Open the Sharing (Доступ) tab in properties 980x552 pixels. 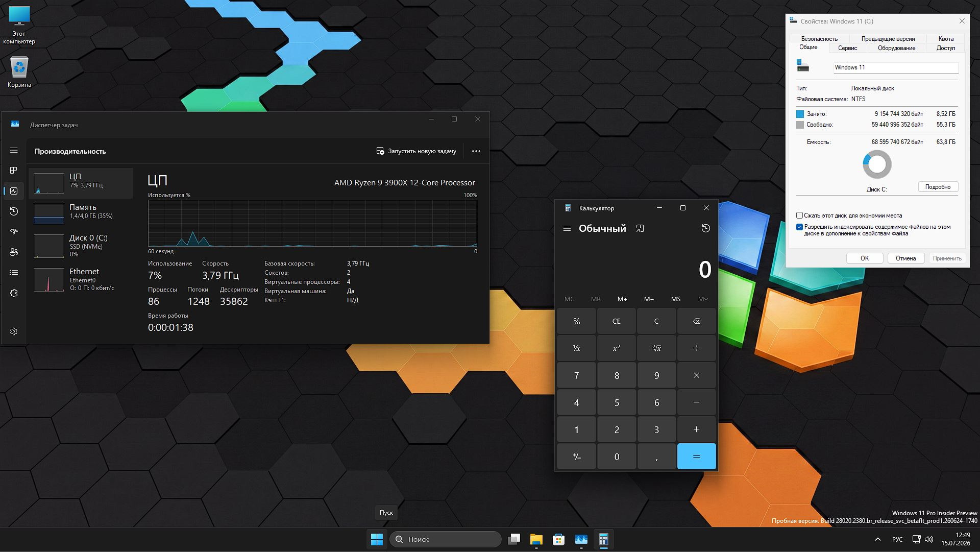(945, 48)
